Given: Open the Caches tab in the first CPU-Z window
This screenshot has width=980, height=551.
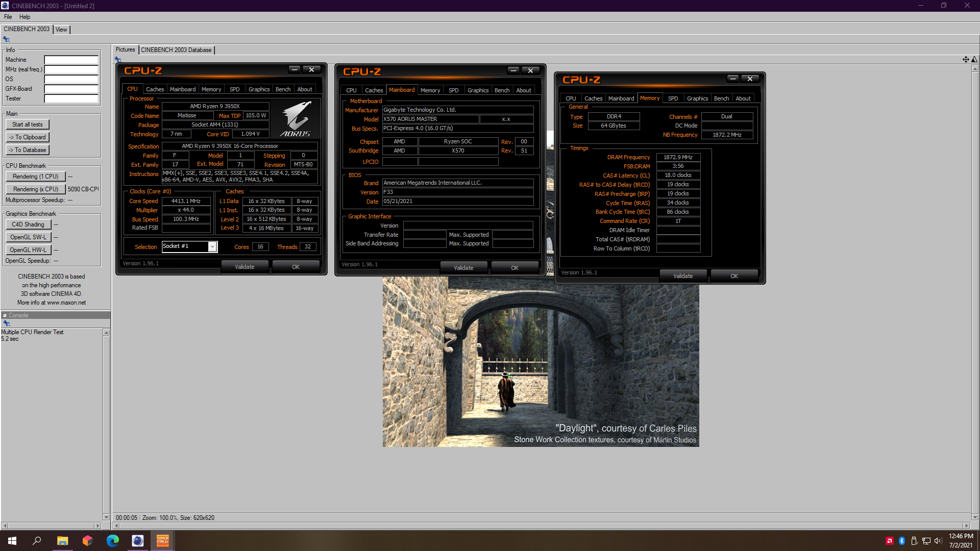Looking at the screenshot, I should (155, 89).
